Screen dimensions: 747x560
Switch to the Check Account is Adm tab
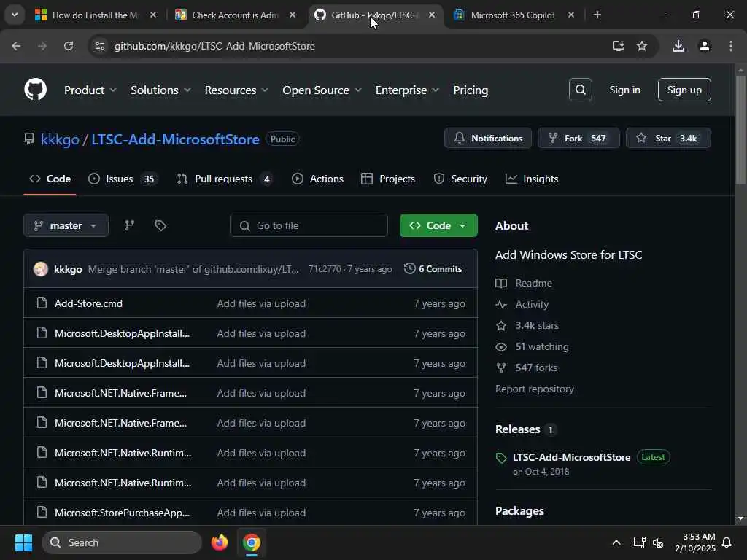(236, 15)
